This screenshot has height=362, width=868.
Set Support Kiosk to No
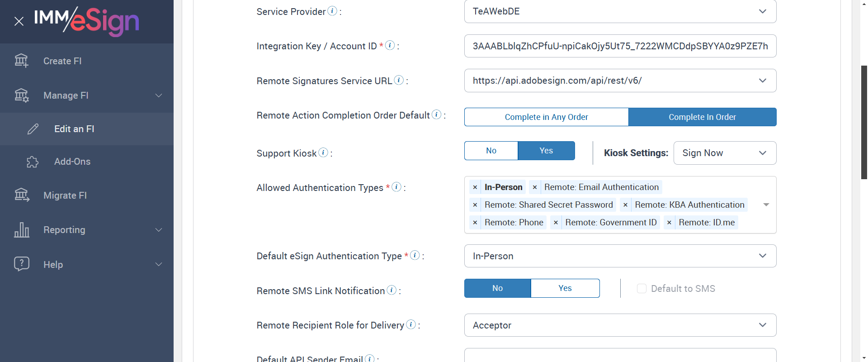[491, 151]
